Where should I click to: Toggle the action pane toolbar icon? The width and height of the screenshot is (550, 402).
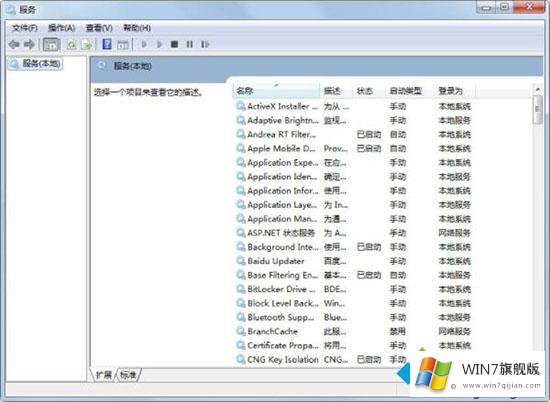(122, 44)
